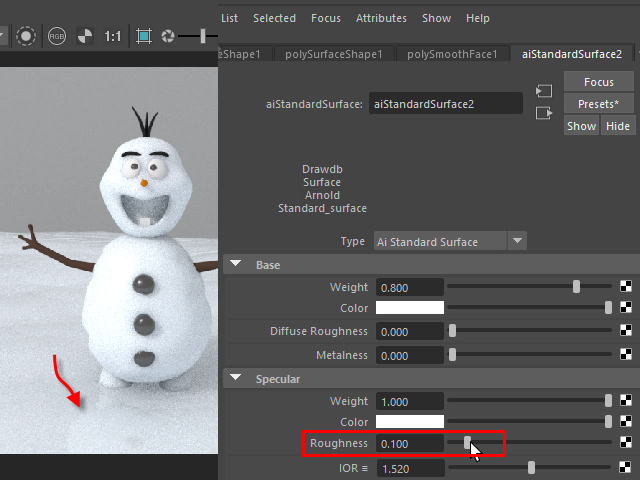The image size is (640, 480).
Task: Click the Focus button
Action: pyautogui.click(x=598, y=82)
